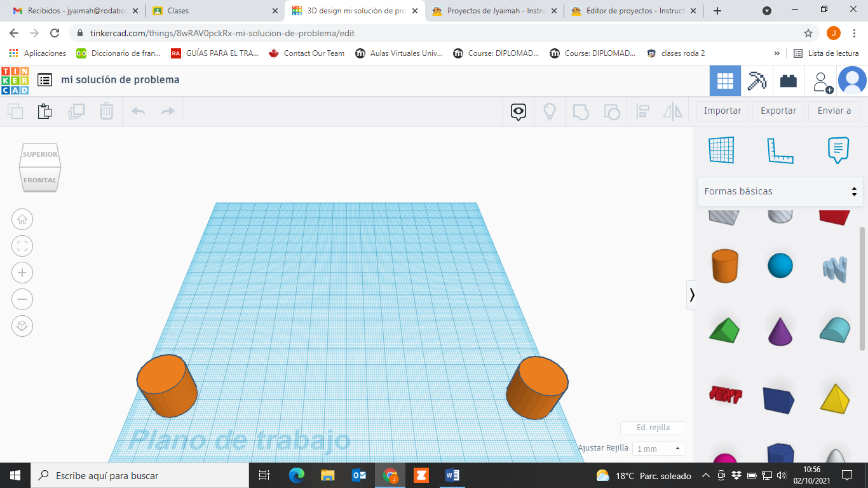Switch to 3D design grid view

point(725,81)
